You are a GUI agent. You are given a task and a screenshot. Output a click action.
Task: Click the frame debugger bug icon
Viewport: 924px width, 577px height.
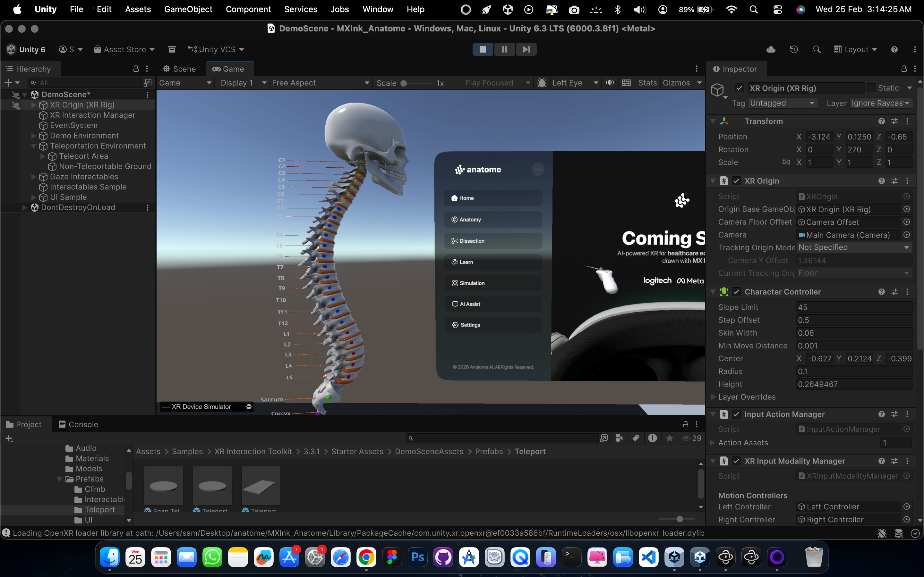click(542, 83)
